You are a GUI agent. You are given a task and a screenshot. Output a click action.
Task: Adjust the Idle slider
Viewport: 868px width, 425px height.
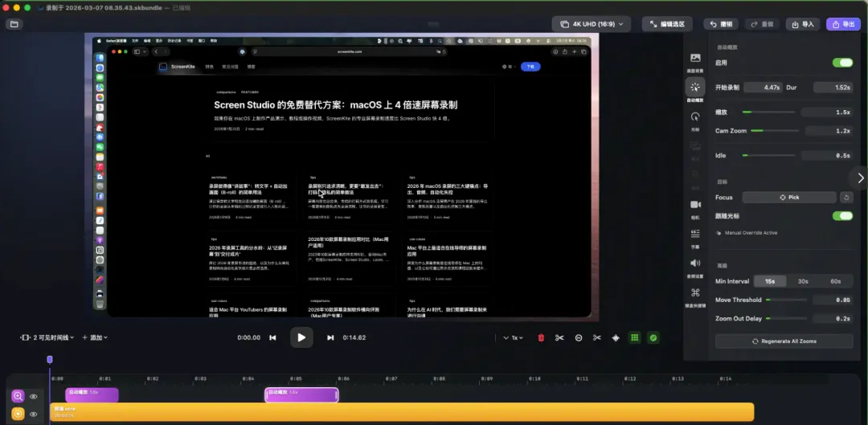pos(768,156)
